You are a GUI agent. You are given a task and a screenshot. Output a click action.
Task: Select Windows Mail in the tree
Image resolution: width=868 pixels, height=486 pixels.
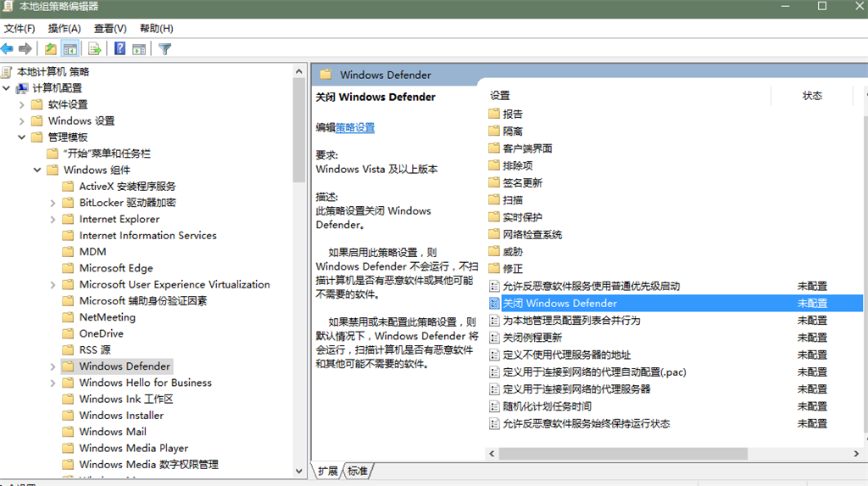[113, 432]
